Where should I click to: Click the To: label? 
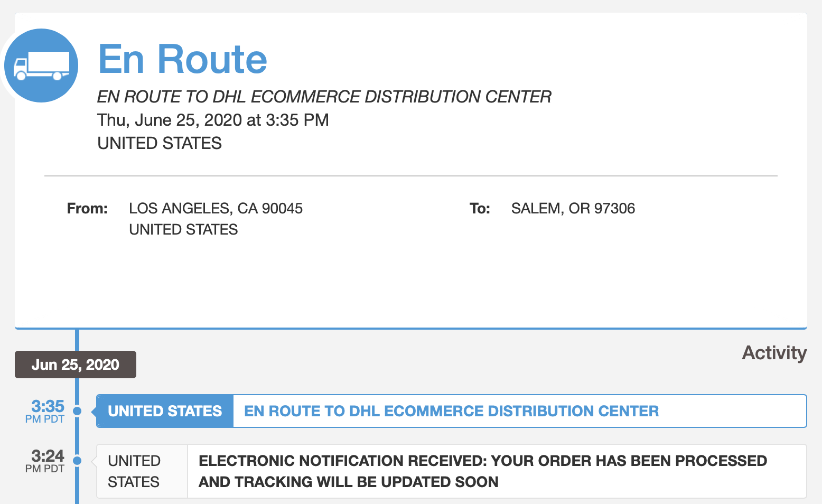(x=480, y=209)
